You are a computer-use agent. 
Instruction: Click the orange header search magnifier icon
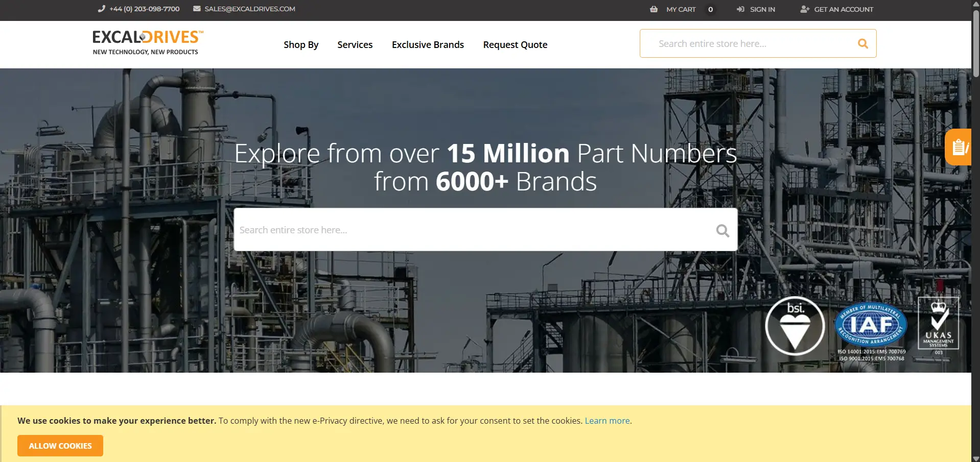pos(863,43)
